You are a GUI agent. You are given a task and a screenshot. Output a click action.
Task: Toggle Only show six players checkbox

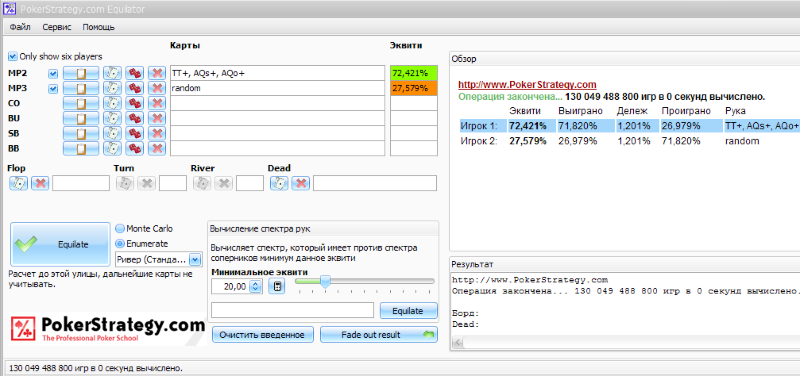(x=13, y=56)
